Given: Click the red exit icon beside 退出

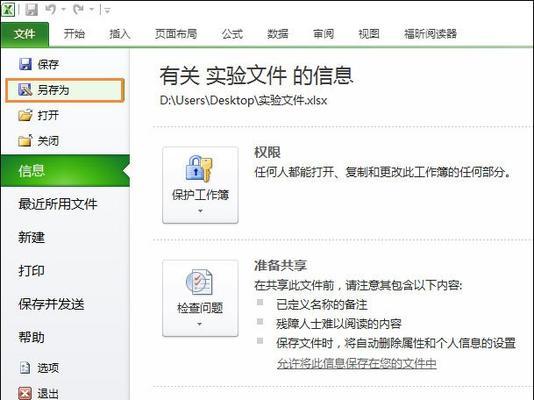Looking at the screenshot, I should point(25,393).
